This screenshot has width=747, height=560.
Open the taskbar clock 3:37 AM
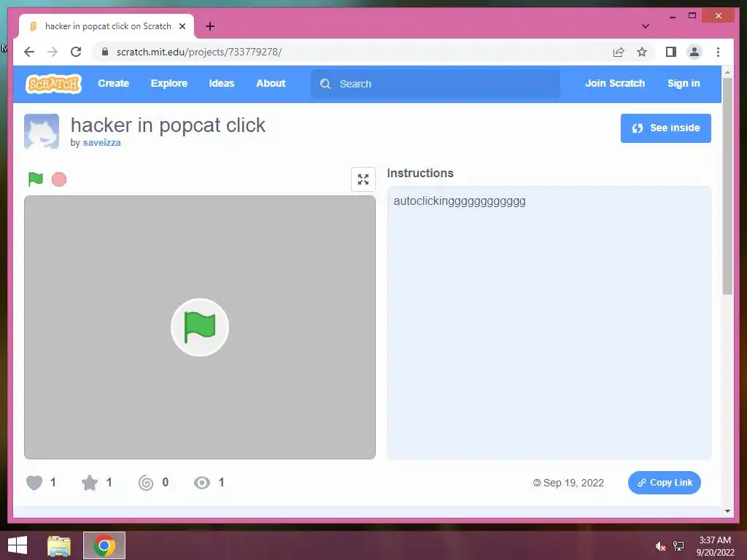click(715, 545)
